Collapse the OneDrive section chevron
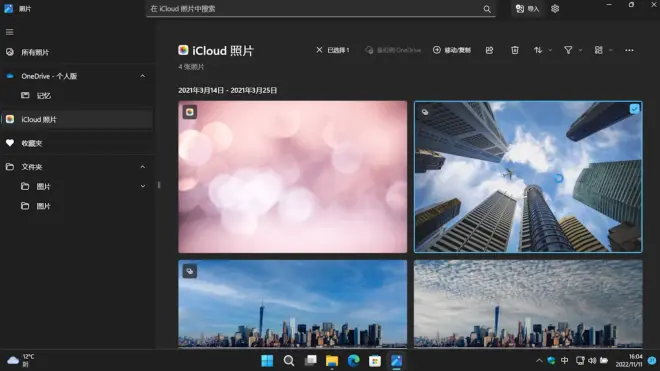The width and height of the screenshot is (660, 371). pyautogui.click(x=143, y=76)
